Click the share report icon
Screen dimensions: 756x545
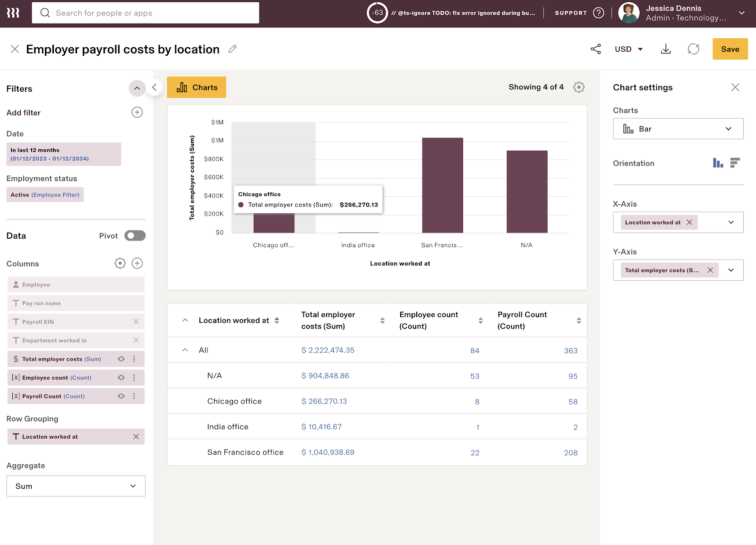point(596,49)
